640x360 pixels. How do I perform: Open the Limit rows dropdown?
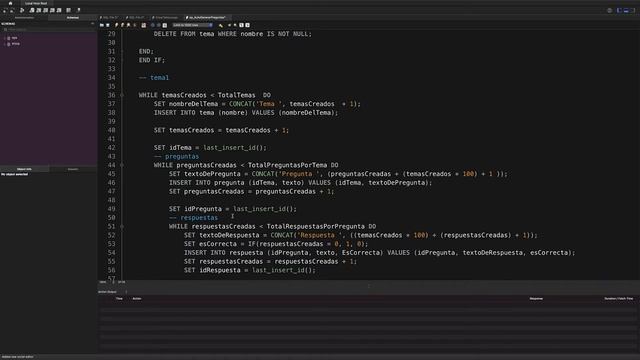click(x=193, y=25)
